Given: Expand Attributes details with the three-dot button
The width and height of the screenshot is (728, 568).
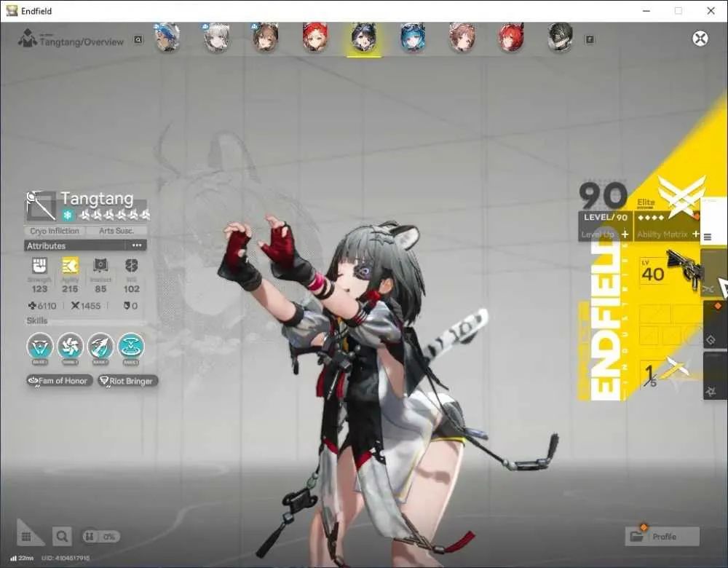Looking at the screenshot, I should tap(137, 245).
